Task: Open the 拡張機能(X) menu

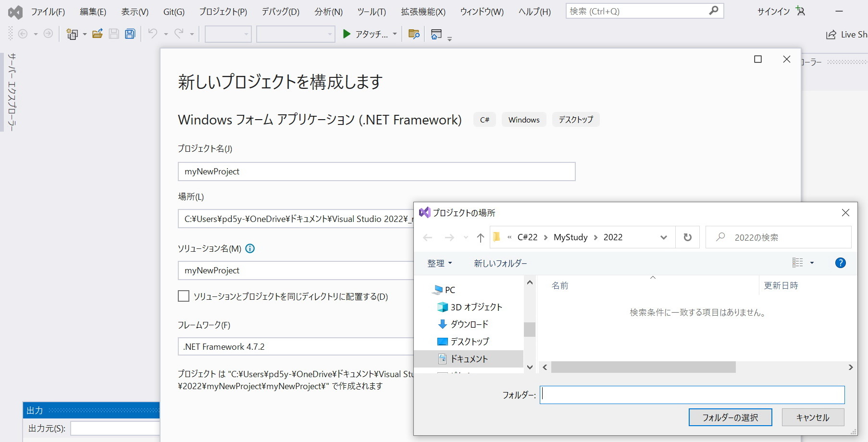Action: [423, 12]
